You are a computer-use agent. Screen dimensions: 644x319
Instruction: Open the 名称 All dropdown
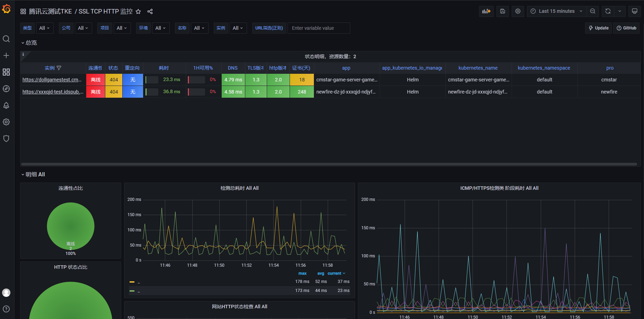tap(200, 28)
